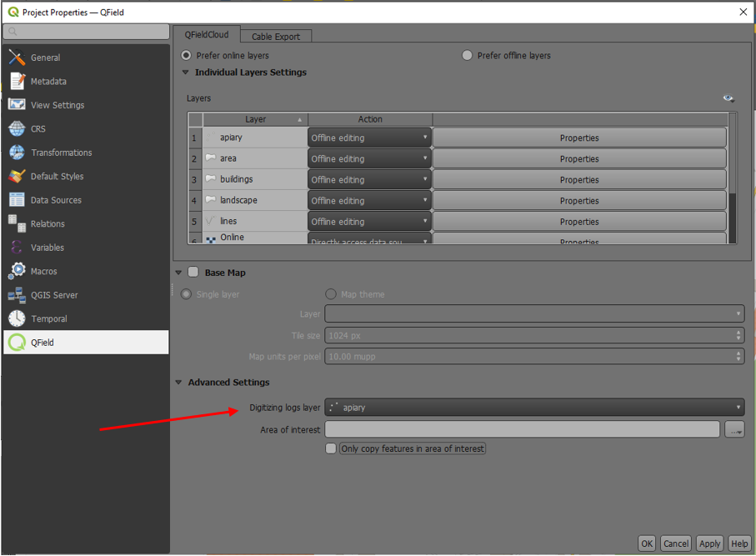Viewport: 756px width, 556px height.
Task: Open the View Settings icon
Action: (x=17, y=105)
